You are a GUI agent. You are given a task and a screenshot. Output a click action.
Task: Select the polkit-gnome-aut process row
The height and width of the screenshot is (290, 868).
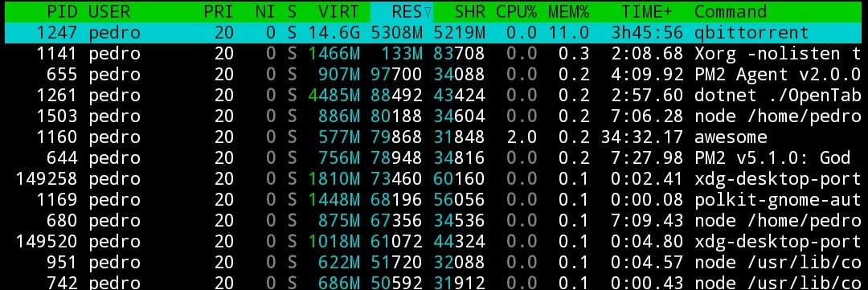434,199
